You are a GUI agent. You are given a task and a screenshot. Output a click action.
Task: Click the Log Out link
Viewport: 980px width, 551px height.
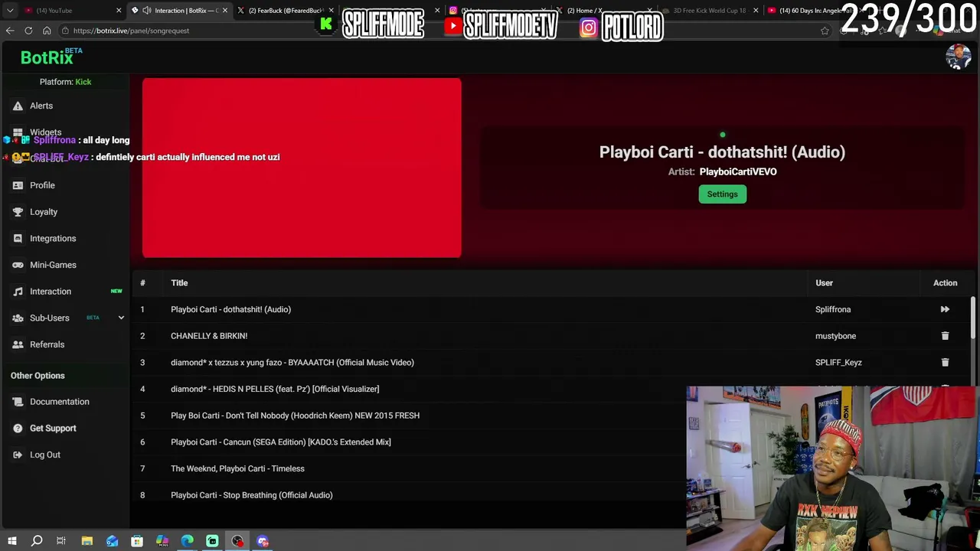tap(45, 455)
